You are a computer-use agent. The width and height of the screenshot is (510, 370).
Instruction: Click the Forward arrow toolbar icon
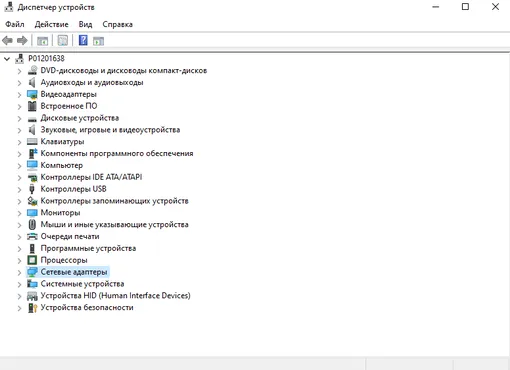(22, 41)
